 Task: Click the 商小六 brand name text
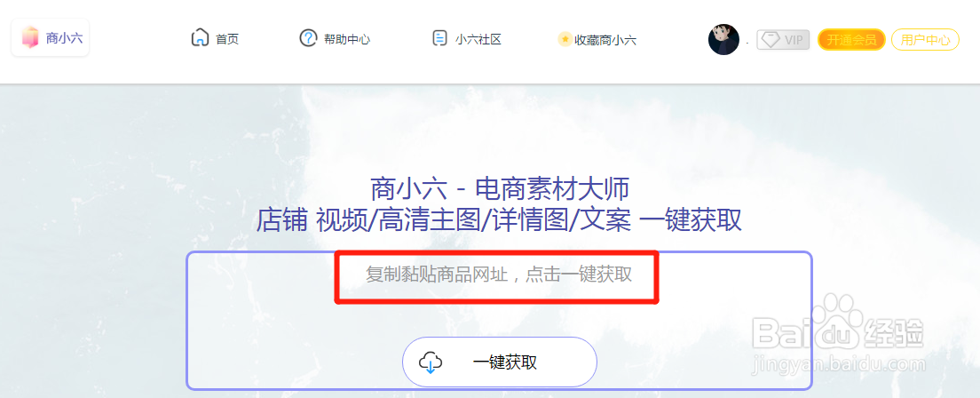64,38
